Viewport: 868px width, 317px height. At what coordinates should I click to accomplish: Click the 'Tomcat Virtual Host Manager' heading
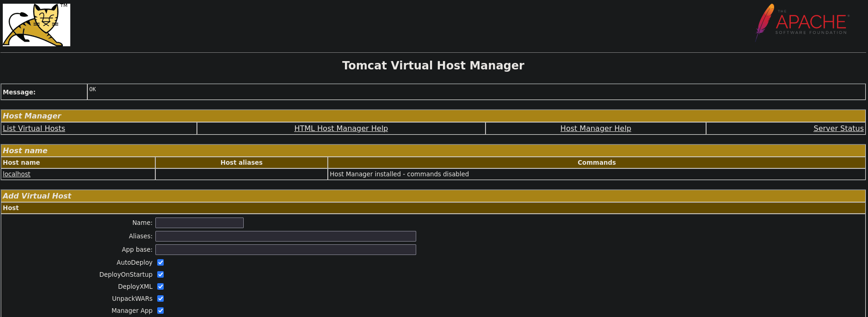click(x=433, y=65)
